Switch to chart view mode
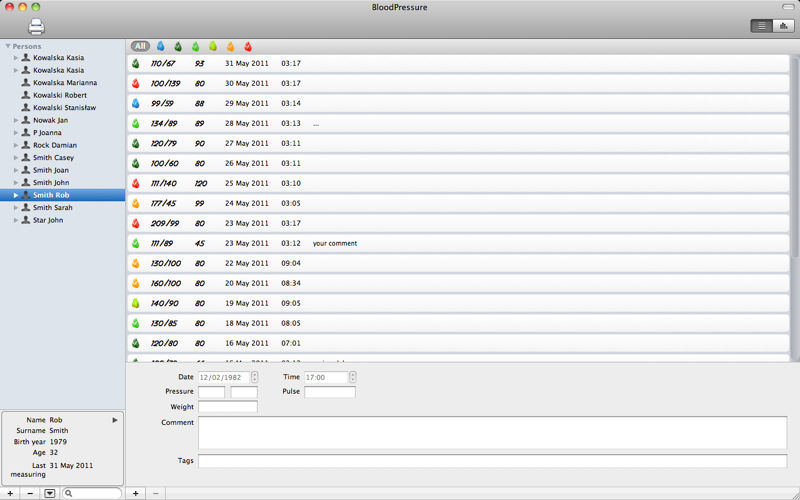 (x=782, y=26)
